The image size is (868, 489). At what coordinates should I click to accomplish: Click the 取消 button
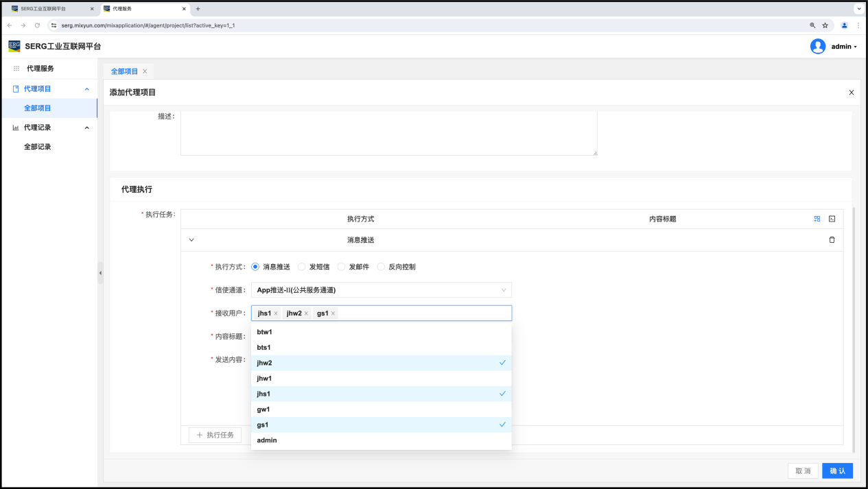803,471
